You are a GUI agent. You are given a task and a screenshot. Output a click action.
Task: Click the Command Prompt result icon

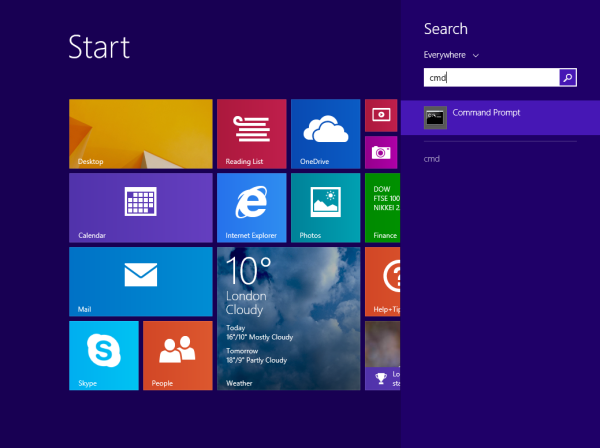(435, 117)
